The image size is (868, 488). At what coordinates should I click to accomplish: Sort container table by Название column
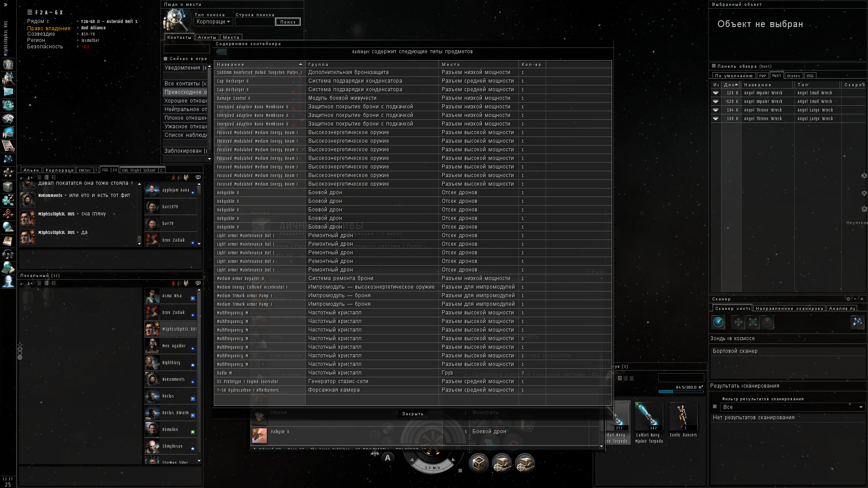pos(259,65)
